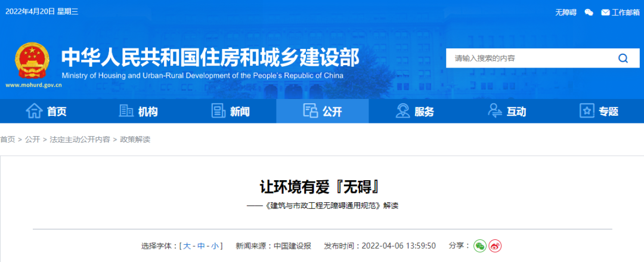The height and width of the screenshot is (262, 644).
Task: Set font size to 中
Action: click(201, 246)
